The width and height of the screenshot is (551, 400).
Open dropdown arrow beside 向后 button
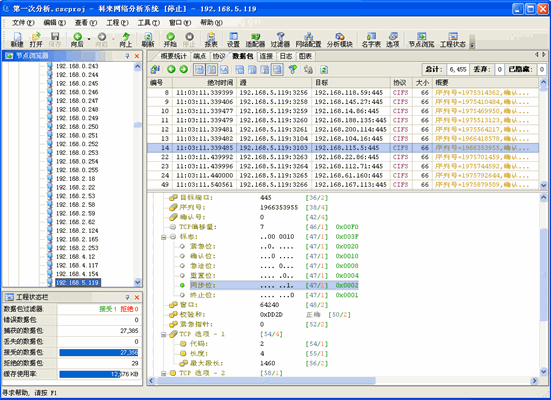pyautogui.click(x=89, y=39)
